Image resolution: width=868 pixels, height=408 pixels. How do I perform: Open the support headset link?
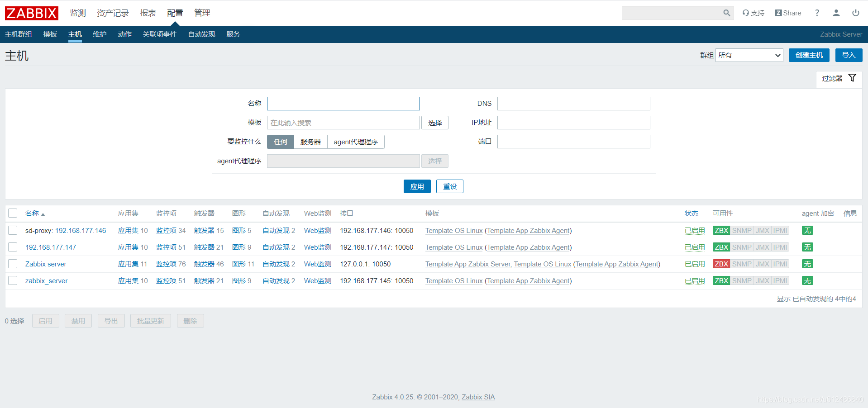(x=754, y=13)
